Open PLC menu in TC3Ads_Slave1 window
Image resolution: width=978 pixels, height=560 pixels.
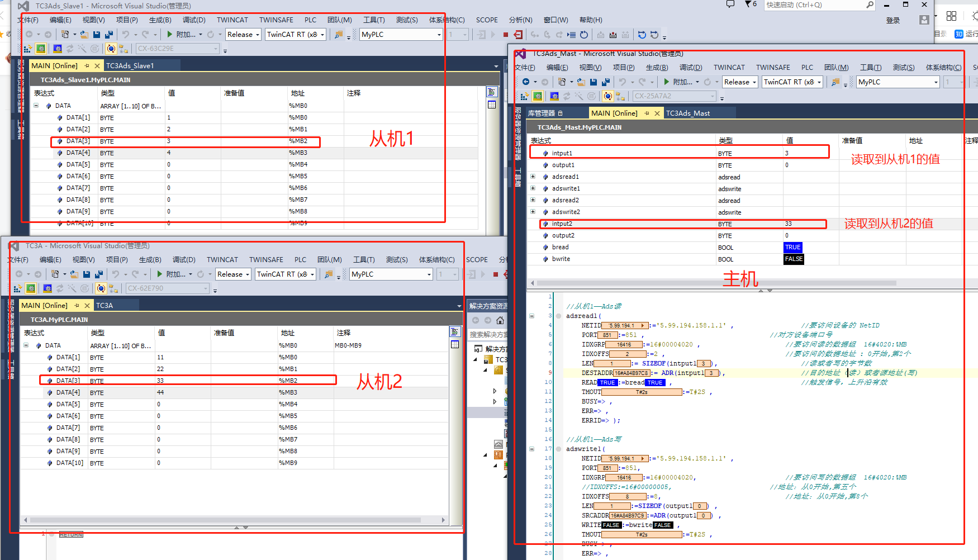point(310,20)
